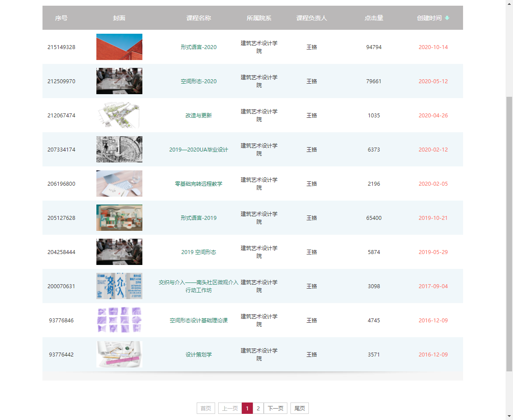513x420 pixels.
Task: Click the date 2017-09-04
Action: 433,286
